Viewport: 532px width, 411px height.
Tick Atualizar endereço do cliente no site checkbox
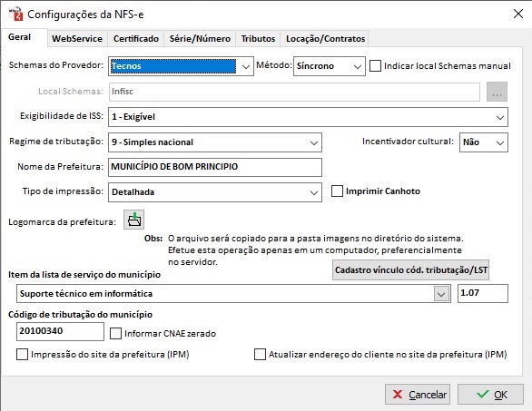point(260,355)
